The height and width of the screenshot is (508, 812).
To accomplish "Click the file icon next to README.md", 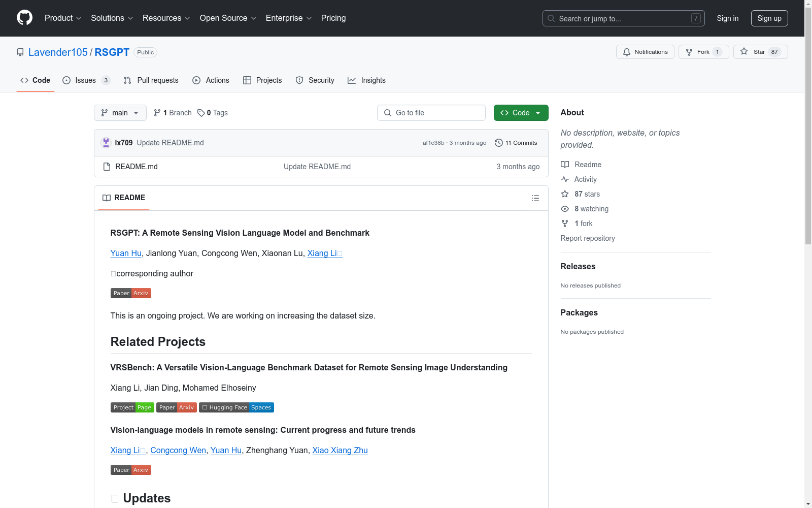I will tap(107, 167).
